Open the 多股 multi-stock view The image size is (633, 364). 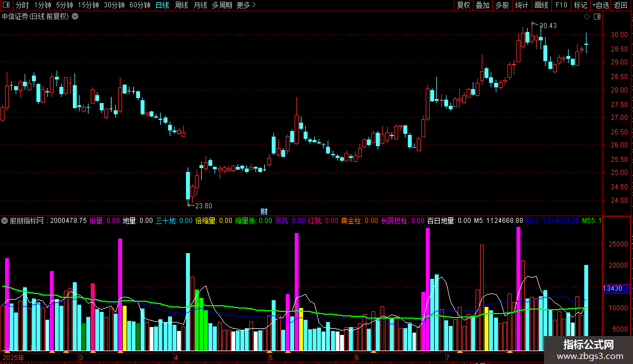[x=502, y=5]
